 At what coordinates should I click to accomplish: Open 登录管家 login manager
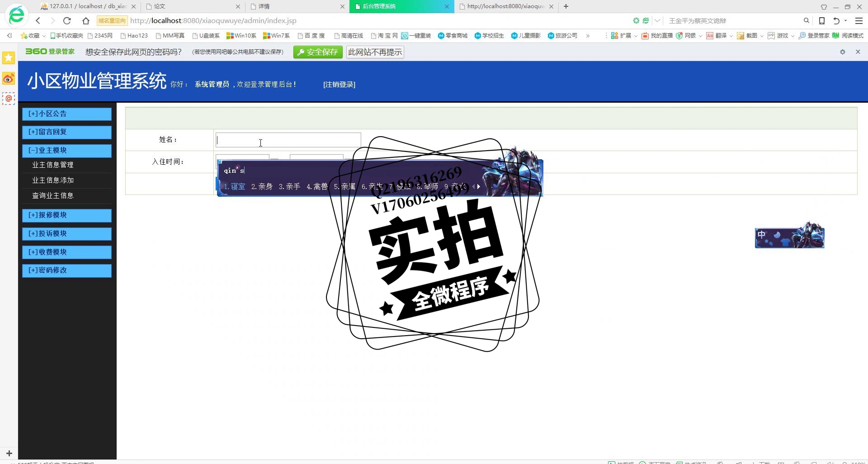pos(814,36)
